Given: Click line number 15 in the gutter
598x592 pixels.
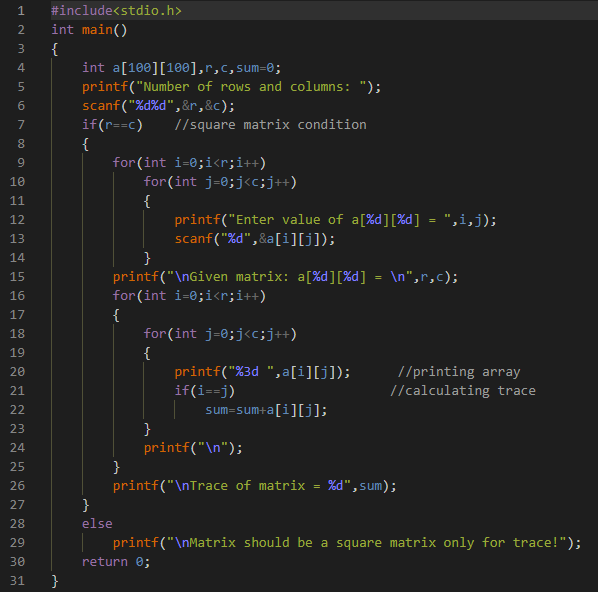Looking at the screenshot, I should 17,277.
